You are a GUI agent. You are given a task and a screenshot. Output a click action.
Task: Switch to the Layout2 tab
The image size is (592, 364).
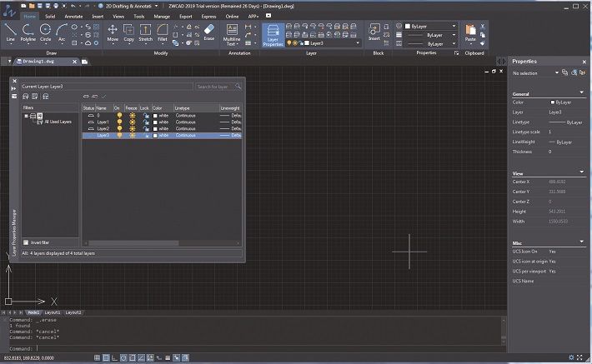tap(73, 312)
